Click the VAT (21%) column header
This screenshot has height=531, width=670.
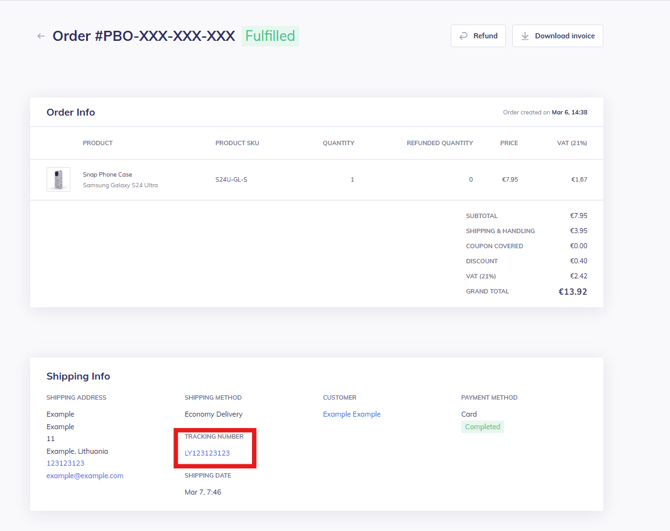[x=572, y=143]
